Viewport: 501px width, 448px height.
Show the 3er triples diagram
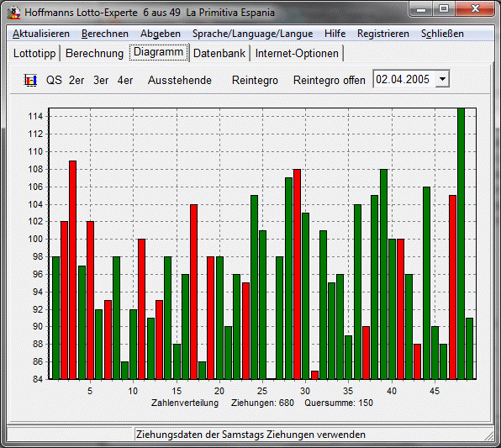(101, 80)
